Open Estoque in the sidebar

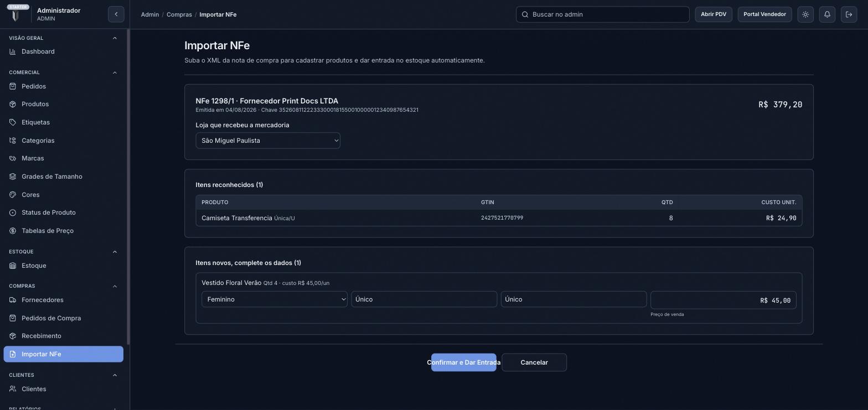click(64, 266)
